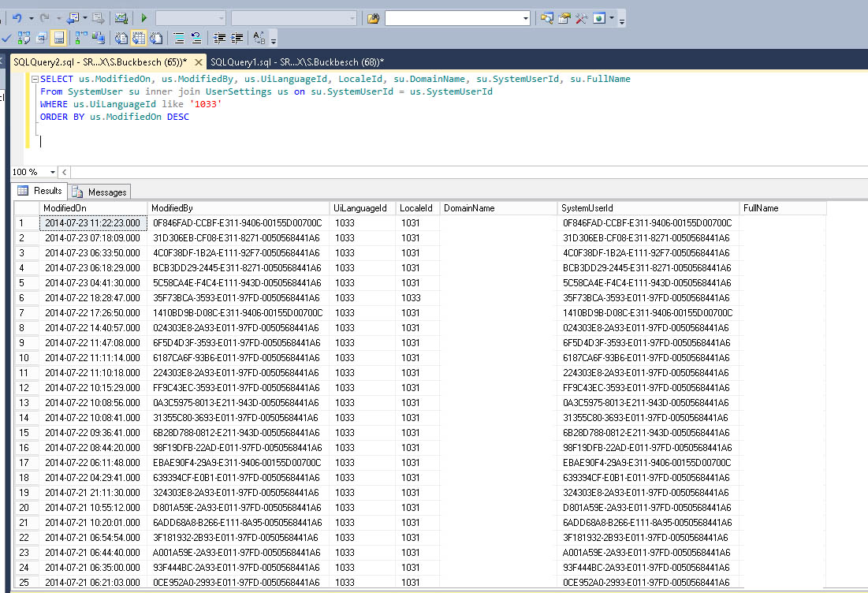Click the Parse checkmark icon
Screen dimensions: 868x593
6,37
